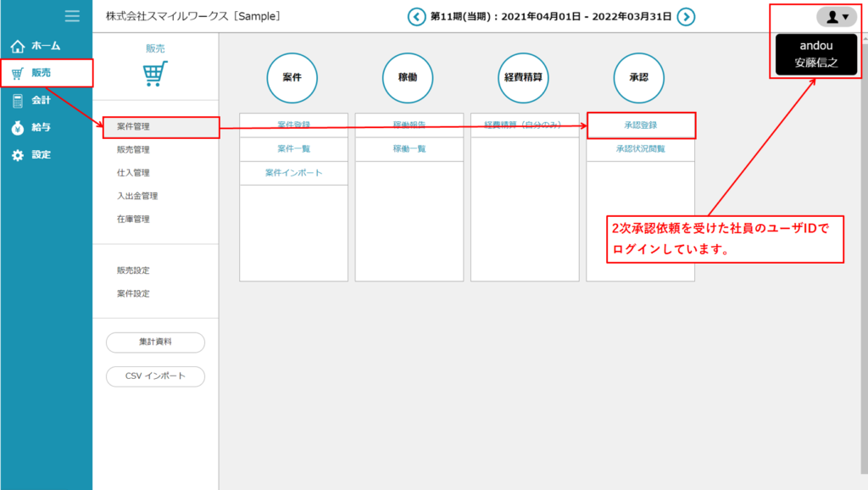Screen dimensions: 868x490
Task: Open ホーム in sidebar
Action: click(x=47, y=46)
